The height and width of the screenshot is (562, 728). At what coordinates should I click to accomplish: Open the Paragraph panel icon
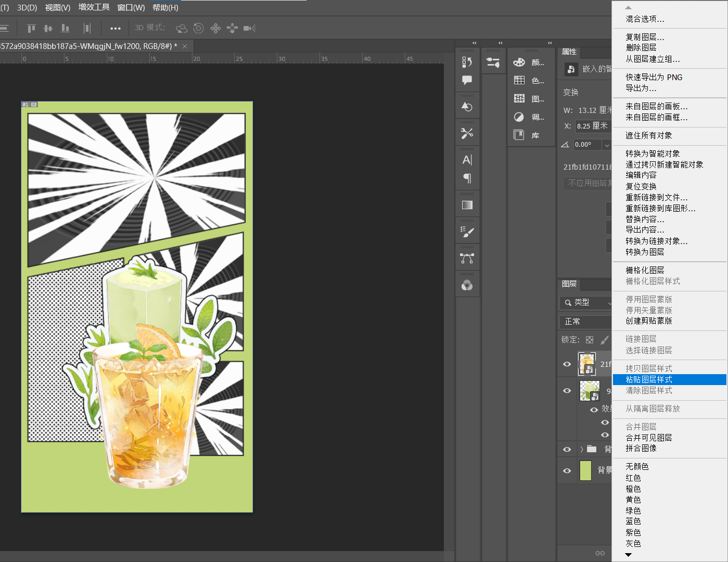[x=467, y=178]
